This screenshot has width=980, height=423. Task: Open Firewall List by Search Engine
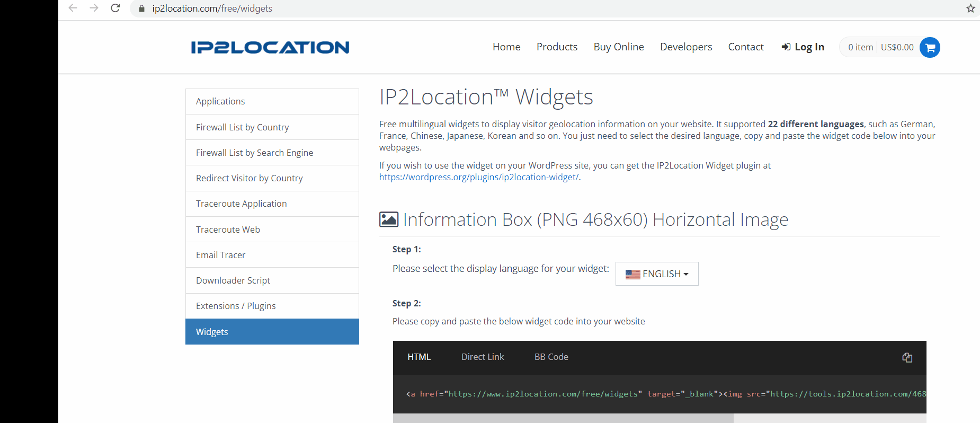[272, 153]
